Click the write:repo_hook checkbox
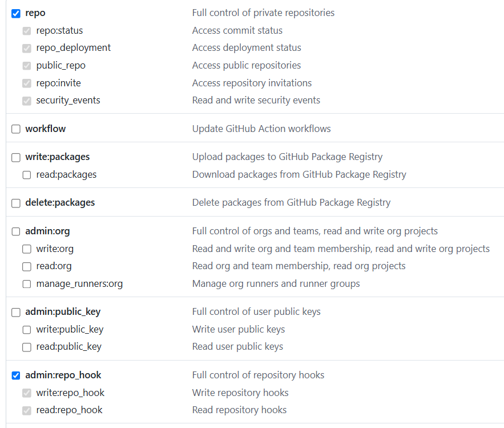 [x=27, y=393]
